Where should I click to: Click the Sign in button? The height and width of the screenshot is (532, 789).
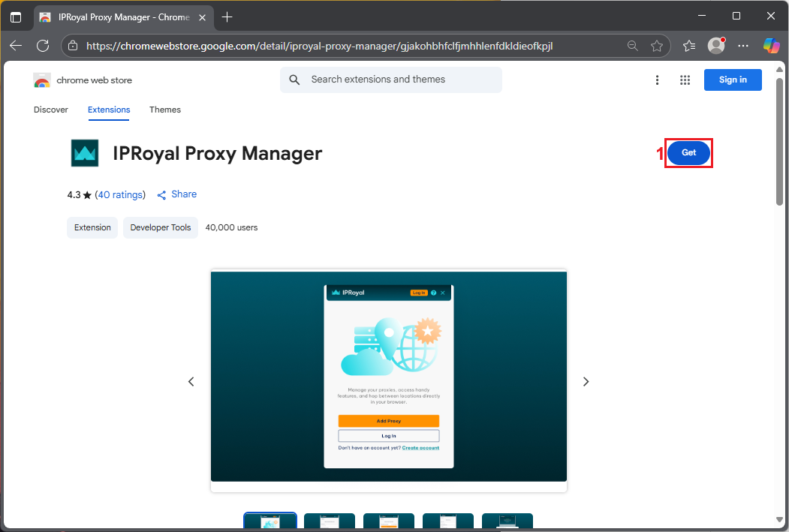tap(733, 80)
